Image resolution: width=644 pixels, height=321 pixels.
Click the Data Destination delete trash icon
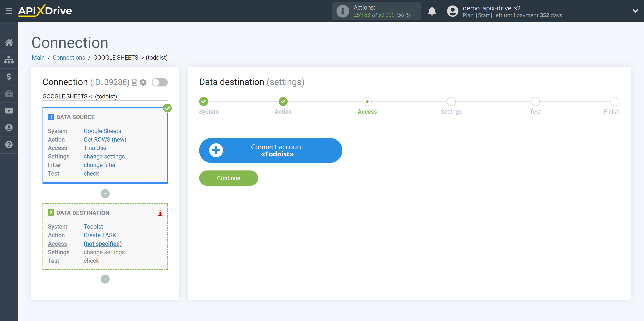click(160, 213)
